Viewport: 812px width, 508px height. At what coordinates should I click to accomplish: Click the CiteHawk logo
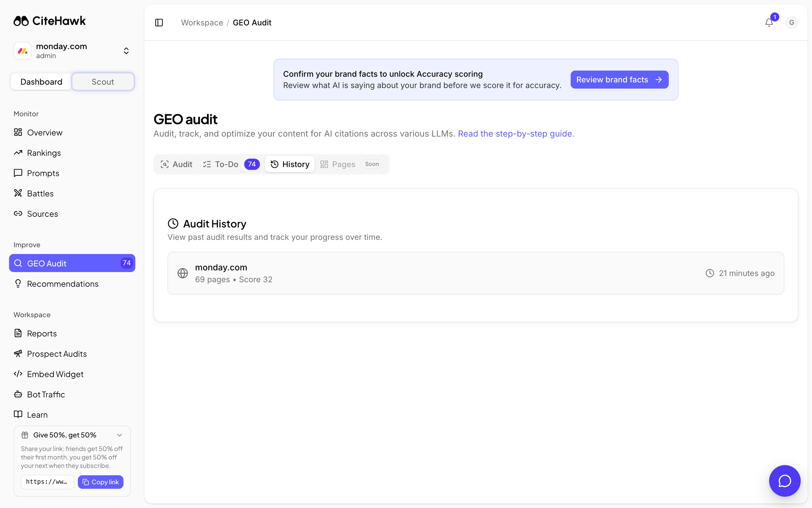point(49,21)
